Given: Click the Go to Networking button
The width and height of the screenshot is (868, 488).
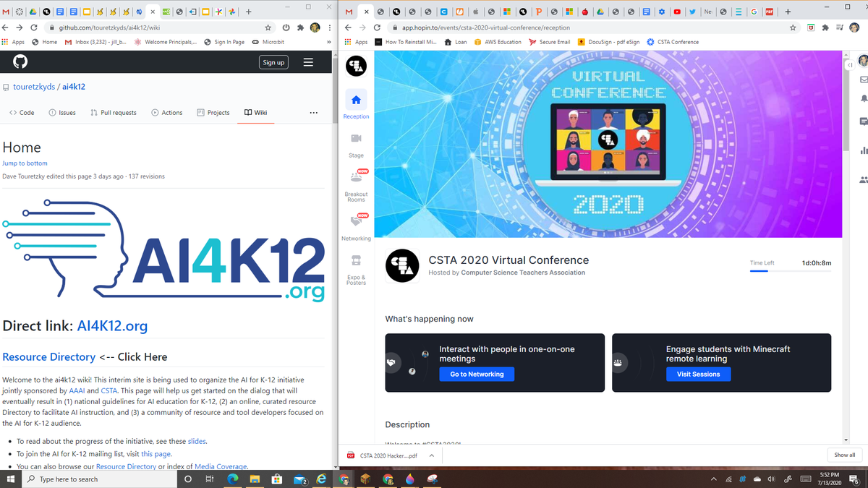Looking at the screenshot, I should click(477, 374).
